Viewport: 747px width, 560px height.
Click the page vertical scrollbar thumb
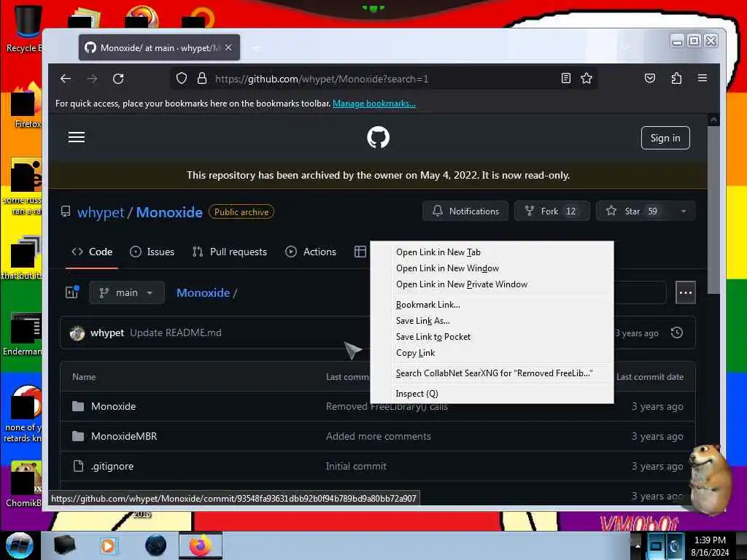713,209
